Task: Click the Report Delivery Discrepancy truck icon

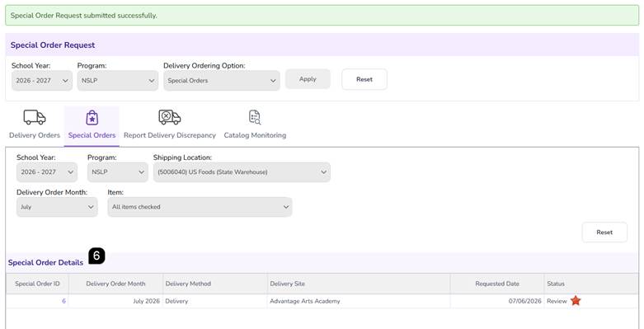Action: (x=170, y=117)
